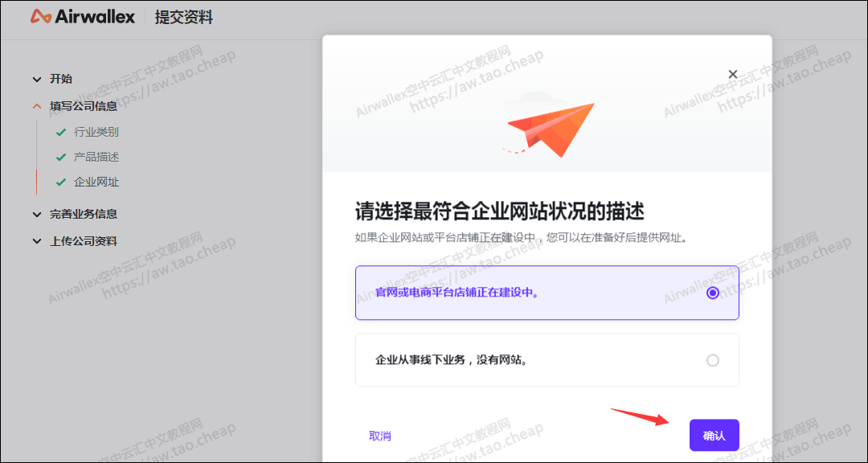Click the green checkmark beside 行业类别
Screen dimensions: 868x463
[x=61, y=133]
